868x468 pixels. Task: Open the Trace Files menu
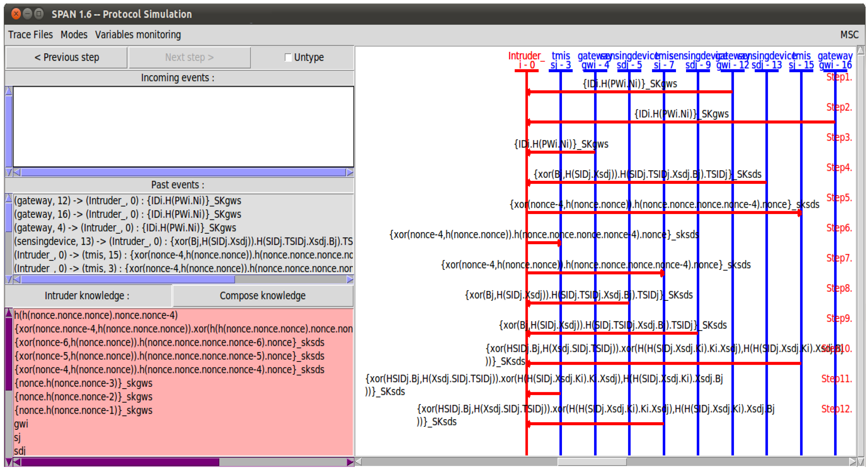click(30, 35)
